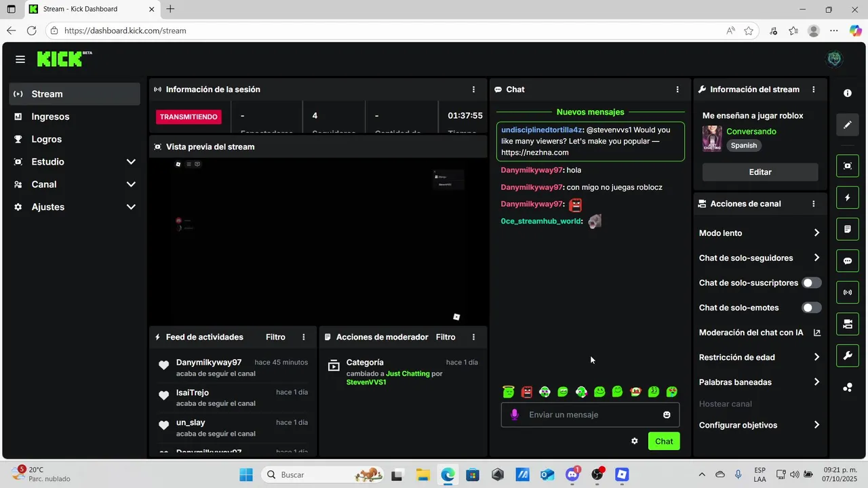The width and height of the screenshot is (868, 488).
Task: Insert the red angry emote
Action: point(527,392)
